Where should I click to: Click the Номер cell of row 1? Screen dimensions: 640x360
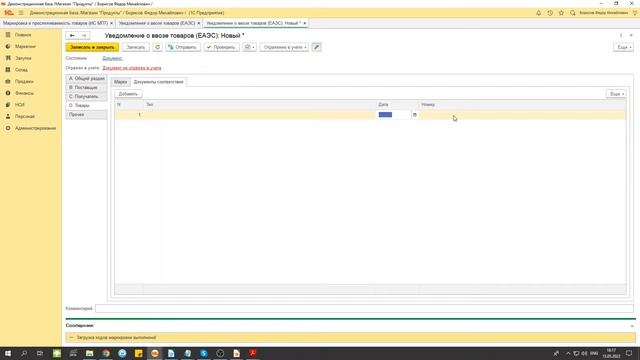pyautogui.click(x=522, y=115)
